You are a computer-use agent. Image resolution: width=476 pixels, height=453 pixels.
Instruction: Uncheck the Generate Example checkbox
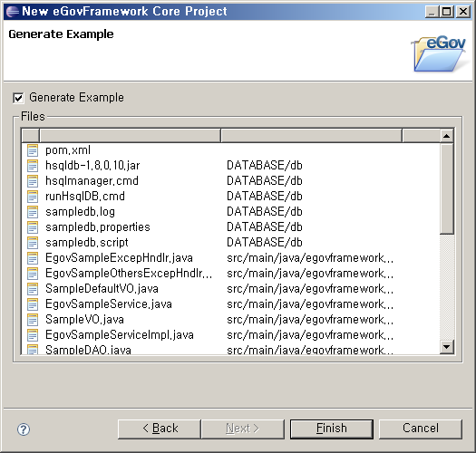click(x=18, y=98)
